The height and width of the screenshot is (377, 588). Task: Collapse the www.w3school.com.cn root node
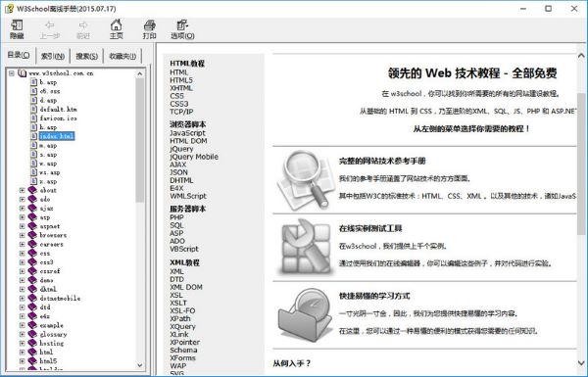[12, 73]
